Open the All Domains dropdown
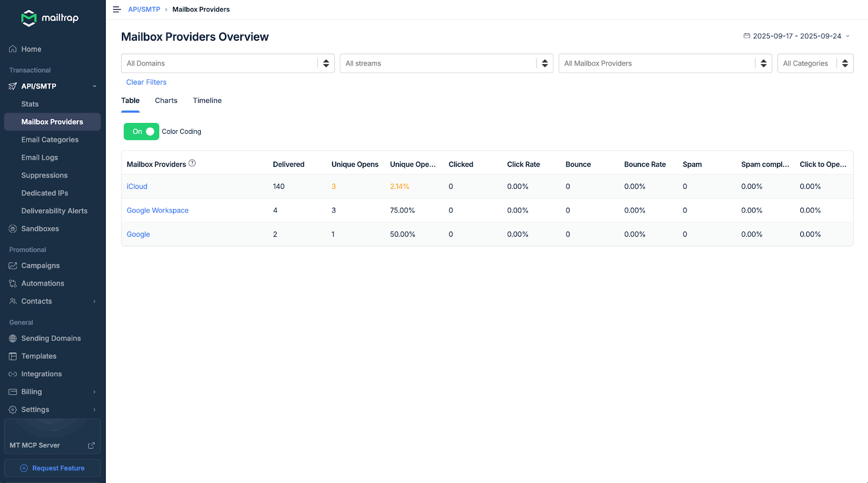 pyautogui.click(x=228, y=63)
